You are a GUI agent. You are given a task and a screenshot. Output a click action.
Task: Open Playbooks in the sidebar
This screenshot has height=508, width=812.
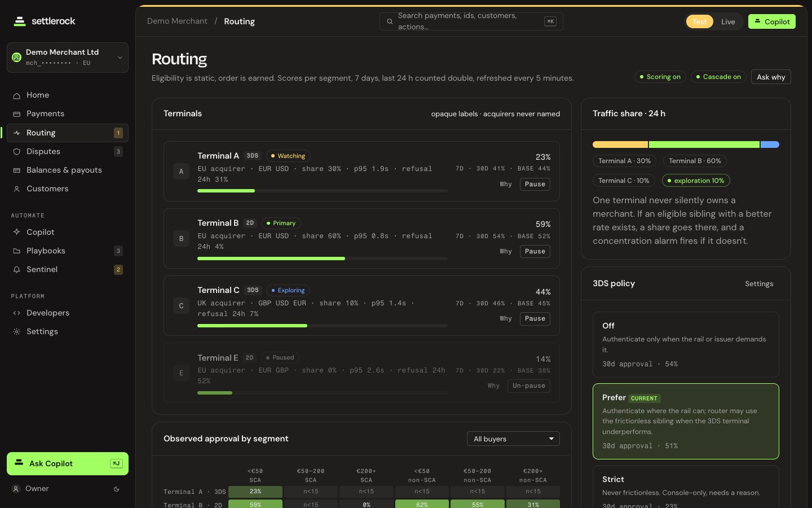(x=68, y=251)
